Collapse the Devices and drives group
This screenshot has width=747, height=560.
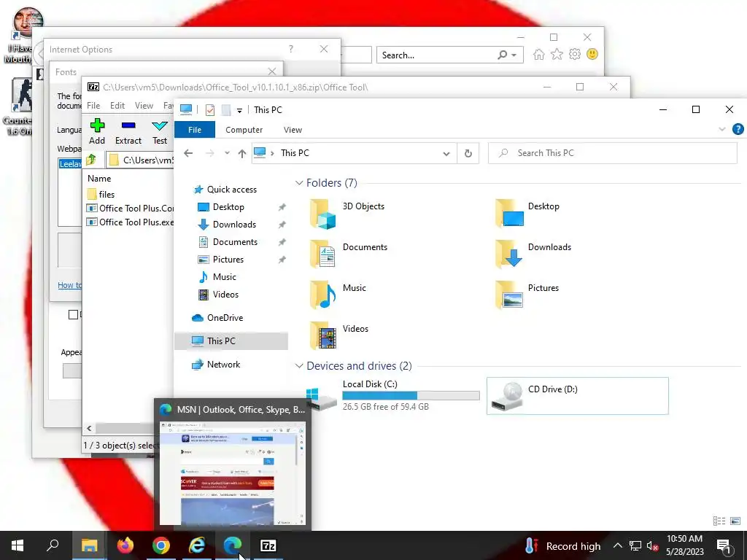click(x=299, y=366)
